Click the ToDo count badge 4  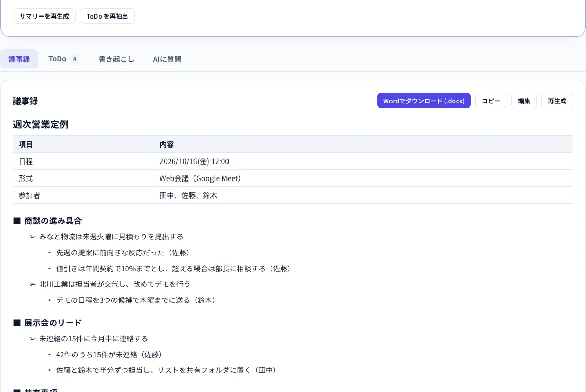74,59
